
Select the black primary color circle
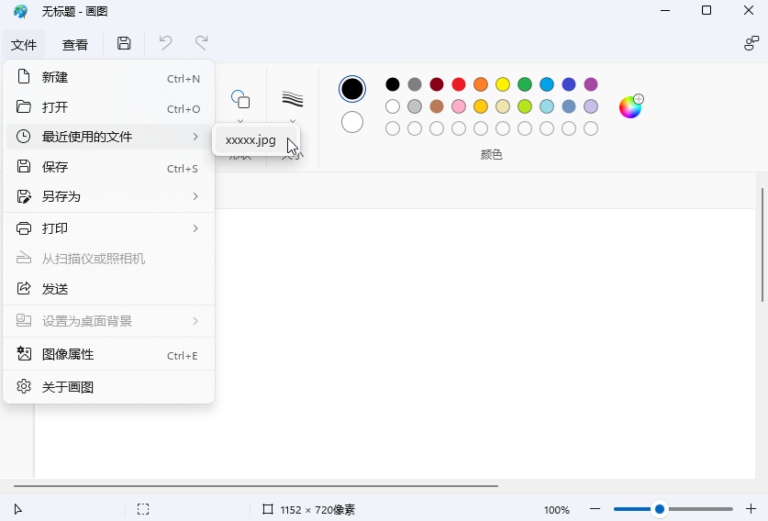click(x=352, y=89)
